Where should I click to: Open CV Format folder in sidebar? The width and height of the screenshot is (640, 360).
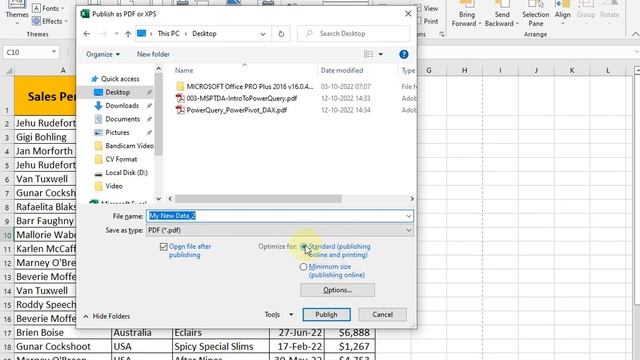tap(121, 159)
